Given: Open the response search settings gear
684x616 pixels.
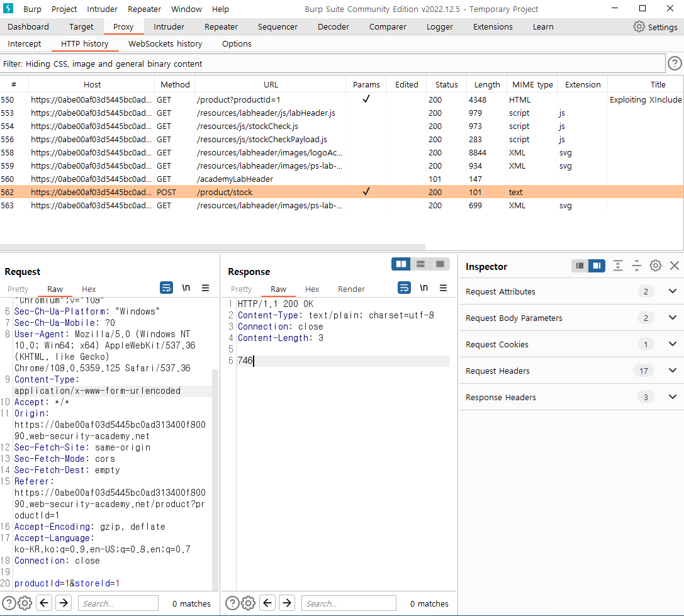Looking at the screenshot, I should tap(248, 603).
